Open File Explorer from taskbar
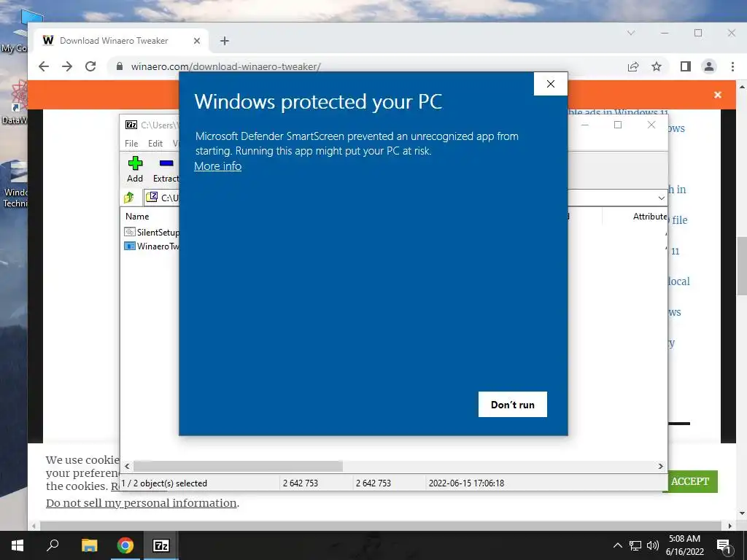The width and height of the screenshot is (747, 560). [89, 545]
